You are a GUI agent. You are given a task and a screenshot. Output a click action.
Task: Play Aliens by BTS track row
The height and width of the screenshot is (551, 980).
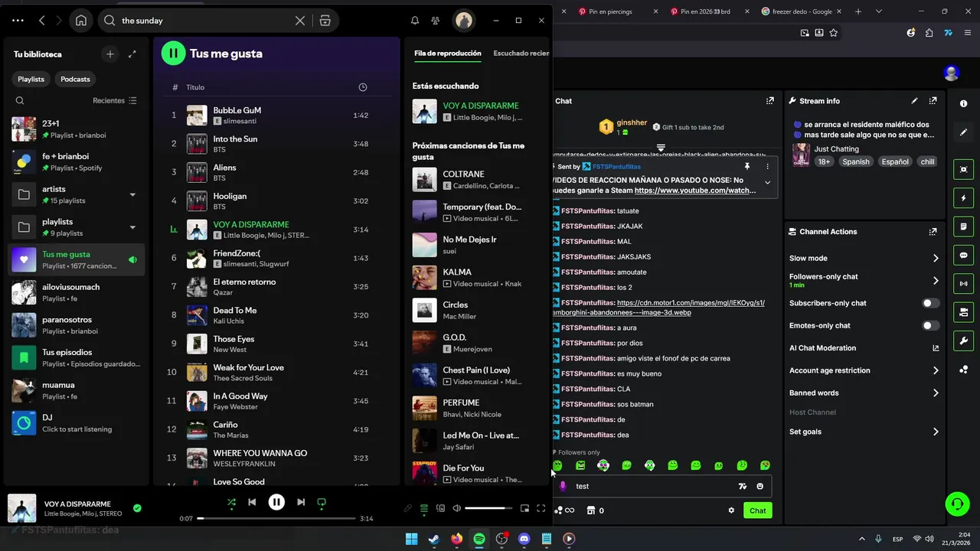coord(276,172)
